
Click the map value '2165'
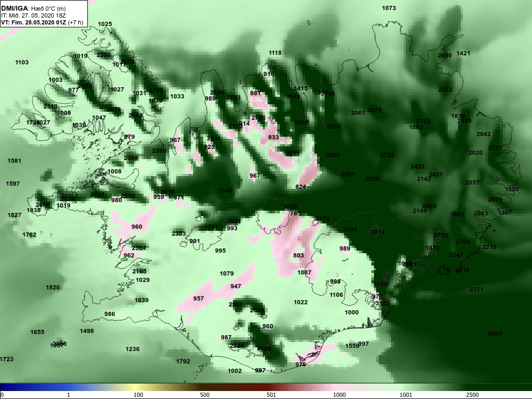point(139,271)
